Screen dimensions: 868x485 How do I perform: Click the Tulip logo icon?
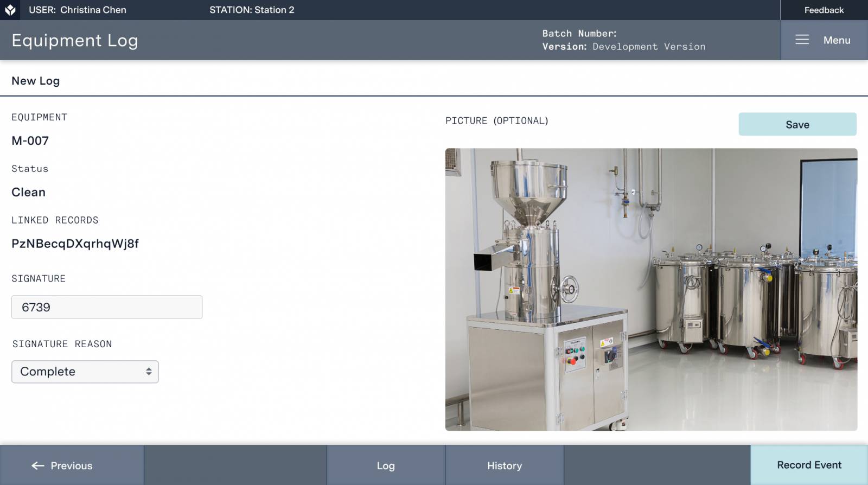pos(10,10)
